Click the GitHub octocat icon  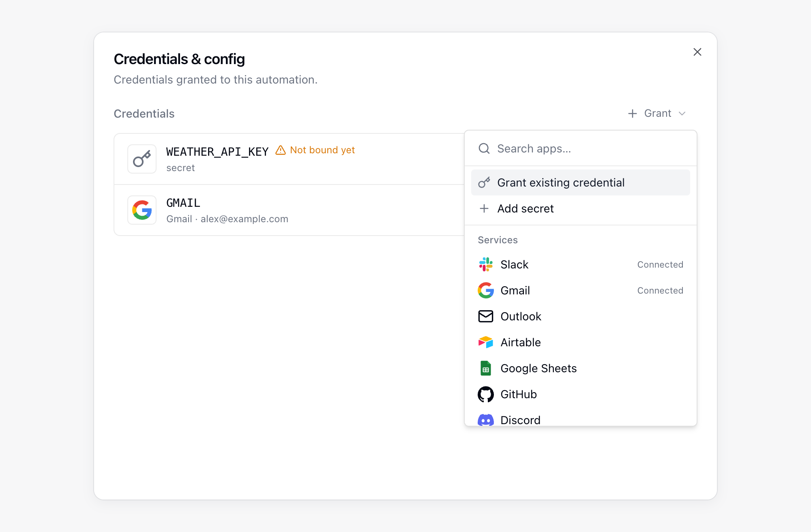[486, 394]
